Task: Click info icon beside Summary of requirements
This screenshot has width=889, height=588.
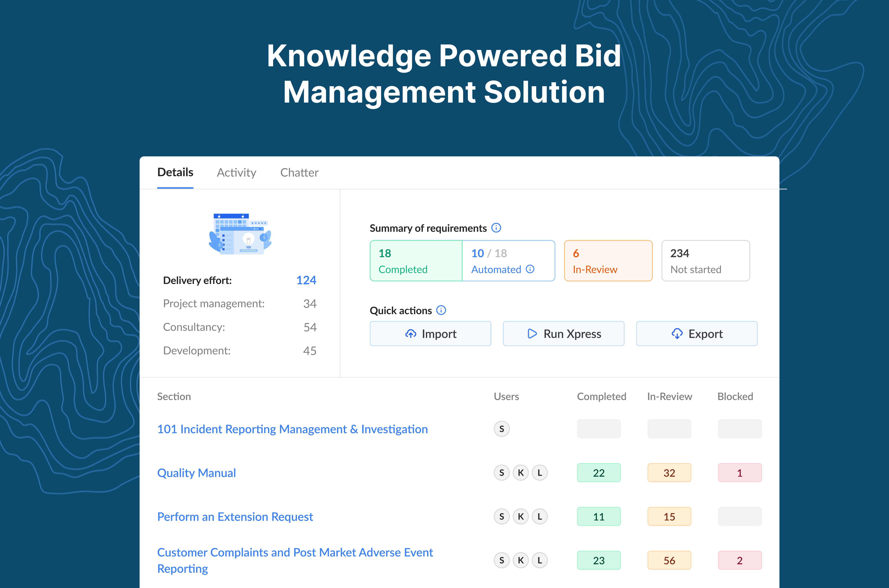Action: pos(496,228)
